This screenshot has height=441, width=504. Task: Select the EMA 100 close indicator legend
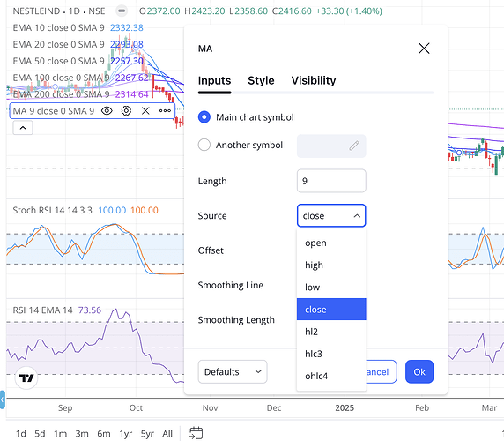61,78
